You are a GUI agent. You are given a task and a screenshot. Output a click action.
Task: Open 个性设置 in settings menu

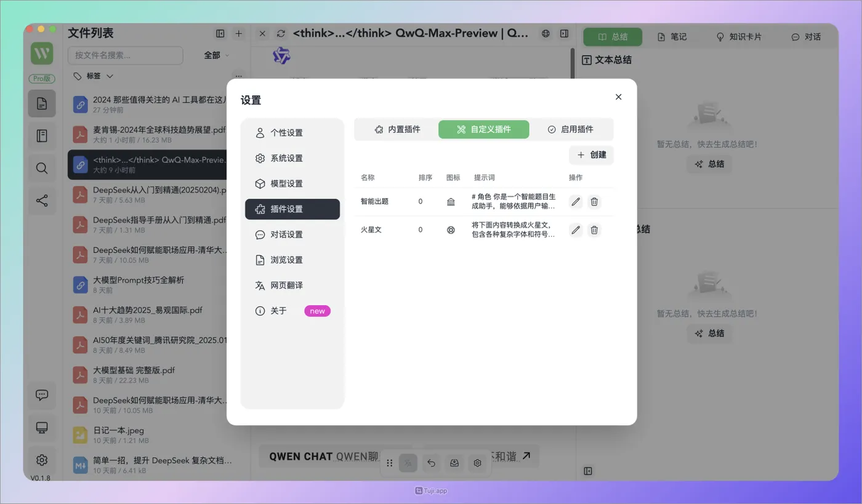point(292,133)
